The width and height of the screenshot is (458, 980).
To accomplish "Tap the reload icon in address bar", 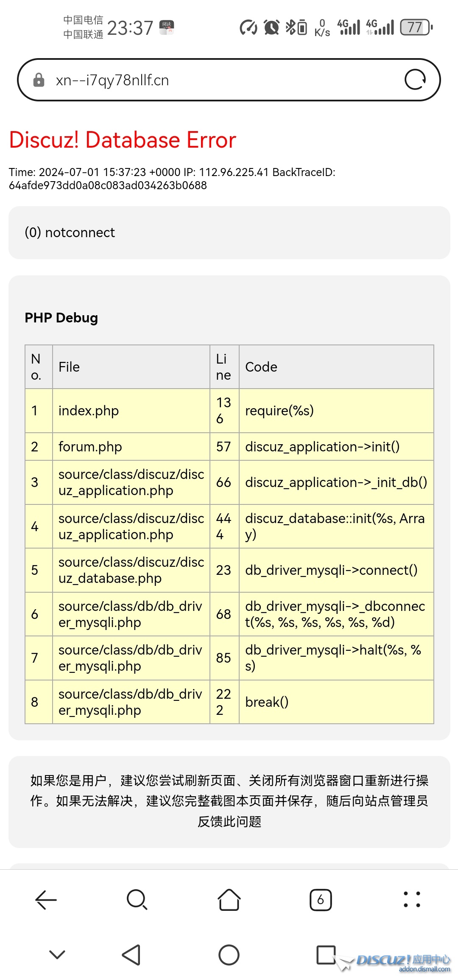I will pyautogui.click(x=415, y=80).
